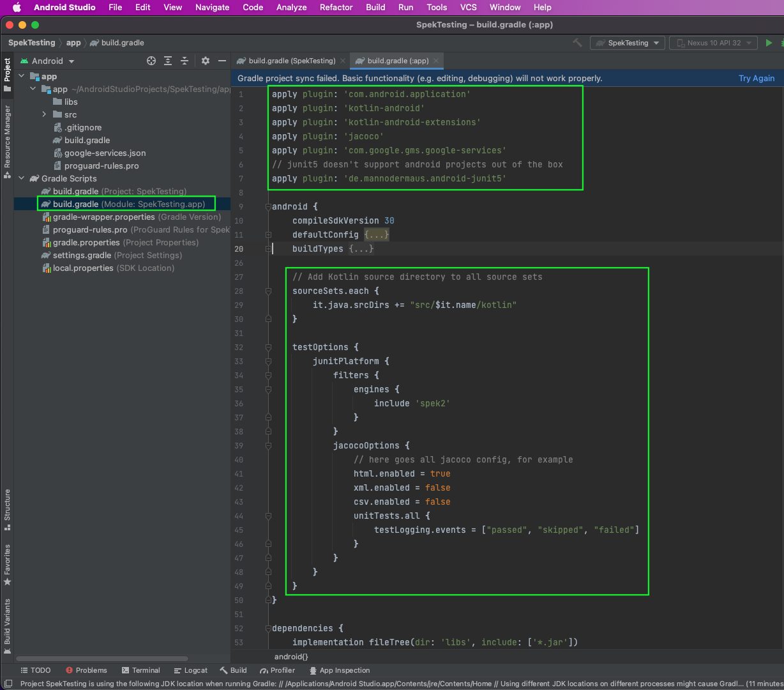Select settings.gradle (Project Settings)

(x=112, y=255)
